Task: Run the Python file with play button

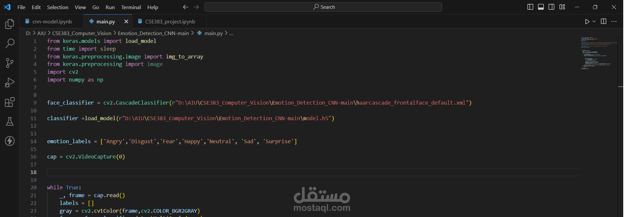Action: coord(587,21)
